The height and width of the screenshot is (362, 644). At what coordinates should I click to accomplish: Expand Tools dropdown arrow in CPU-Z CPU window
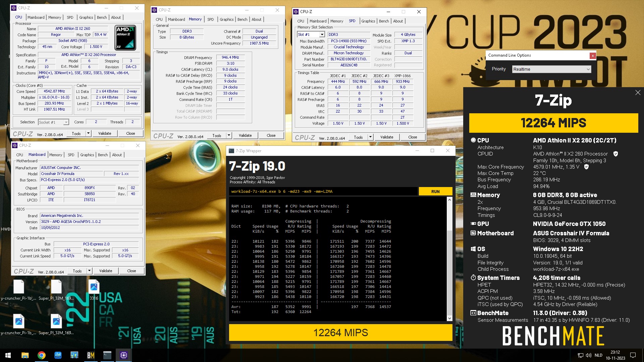[88, 133]
